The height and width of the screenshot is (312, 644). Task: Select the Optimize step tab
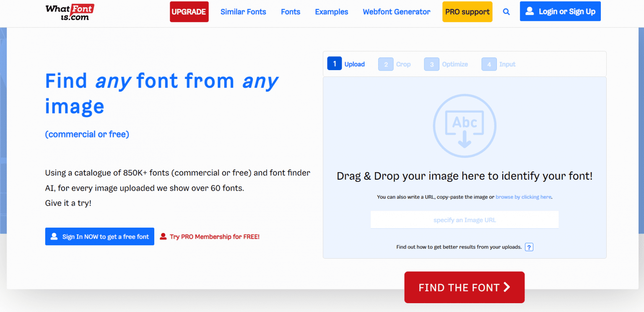446,64
